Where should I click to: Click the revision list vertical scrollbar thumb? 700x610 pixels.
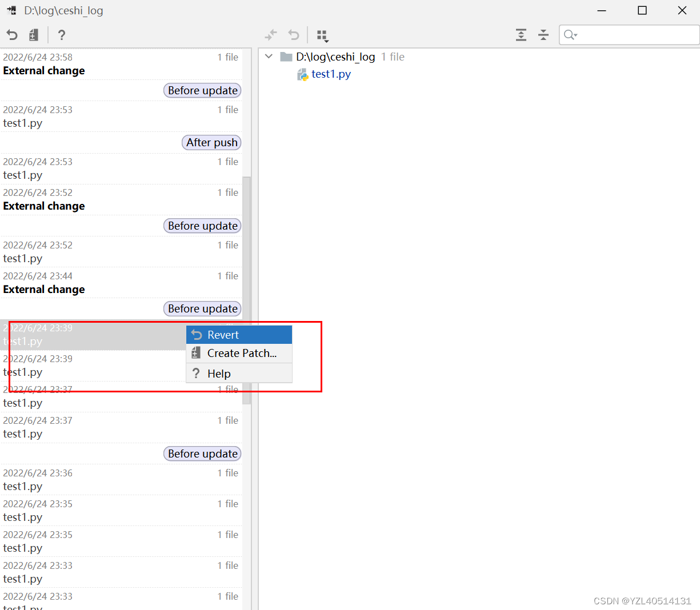pos(246,290)
